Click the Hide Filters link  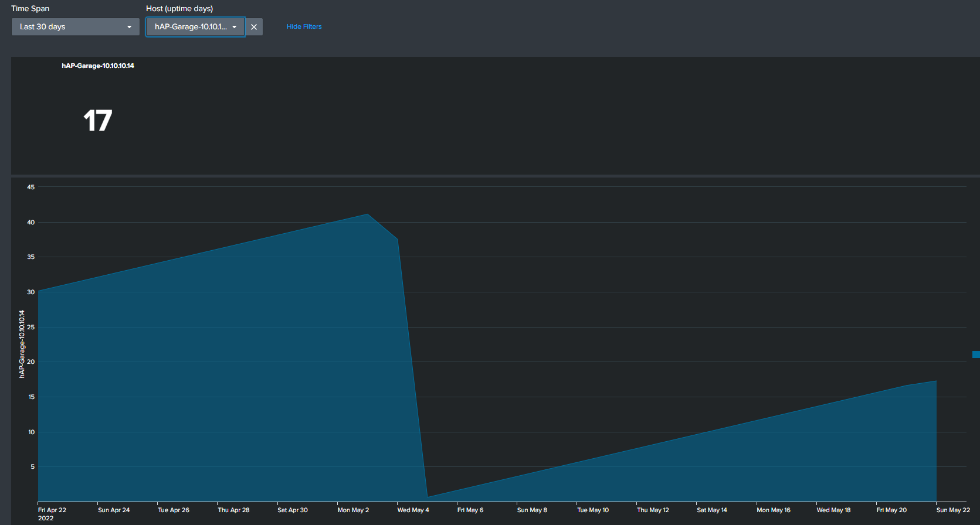(304, 27)
